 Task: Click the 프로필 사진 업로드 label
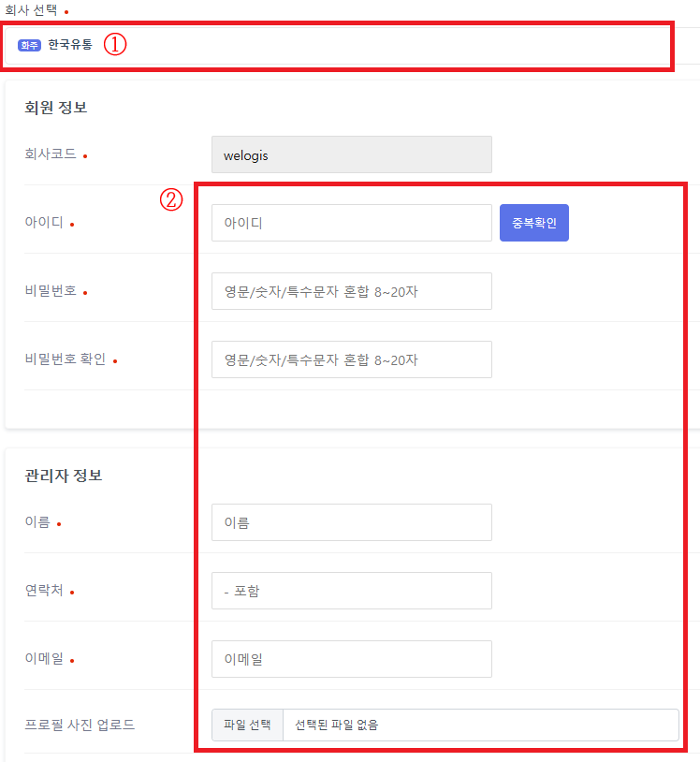(x=80, y=725)
